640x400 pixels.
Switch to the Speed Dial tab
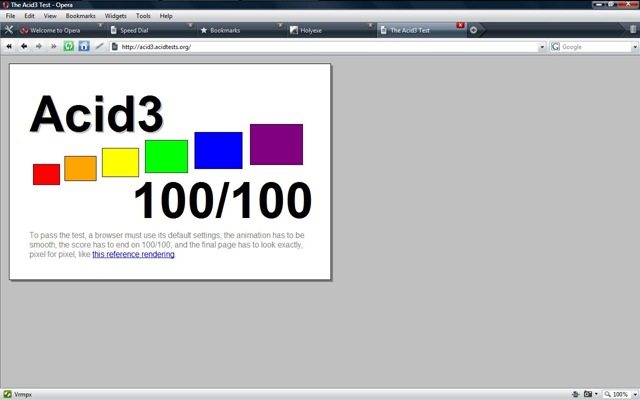(x=151, y=30)
